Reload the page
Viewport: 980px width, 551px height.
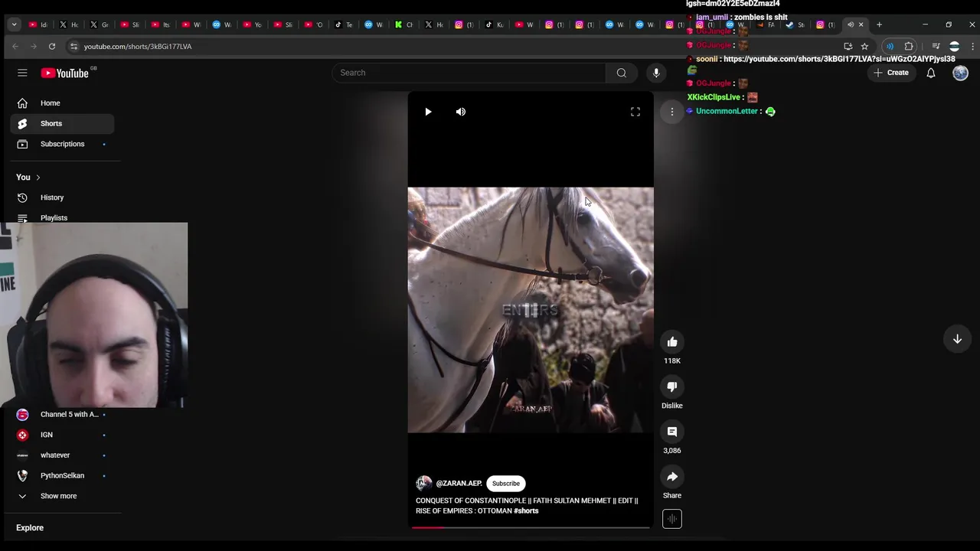pos(52,47)
